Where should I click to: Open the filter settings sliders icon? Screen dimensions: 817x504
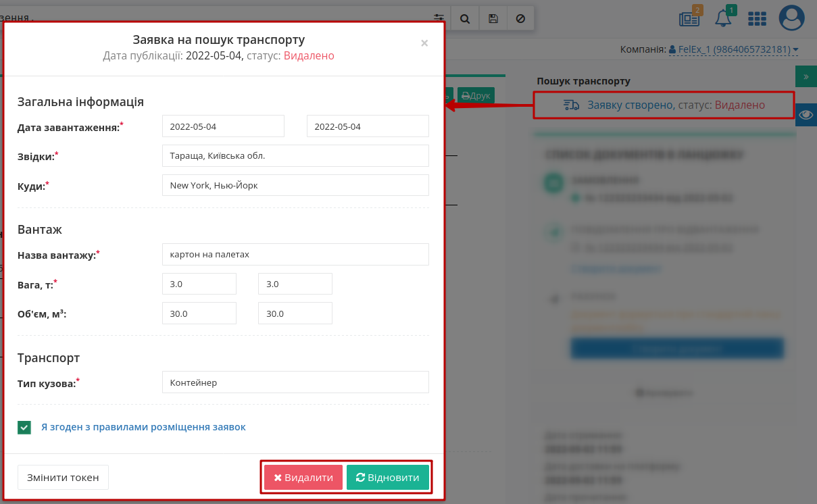coord(439,19)
